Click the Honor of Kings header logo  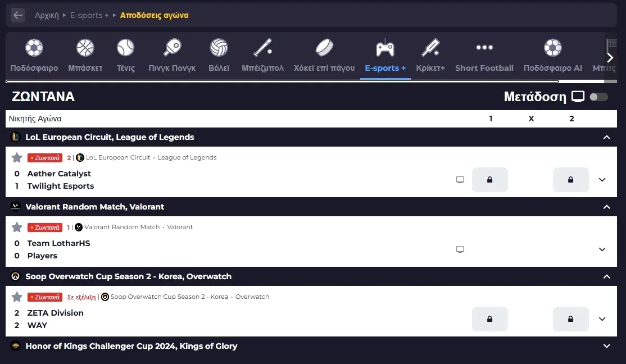(16, 346)
